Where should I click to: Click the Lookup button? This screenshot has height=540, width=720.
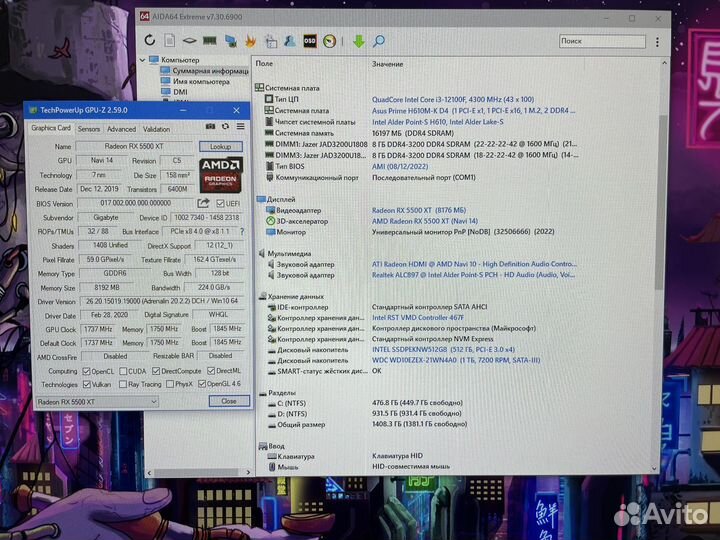220,146
